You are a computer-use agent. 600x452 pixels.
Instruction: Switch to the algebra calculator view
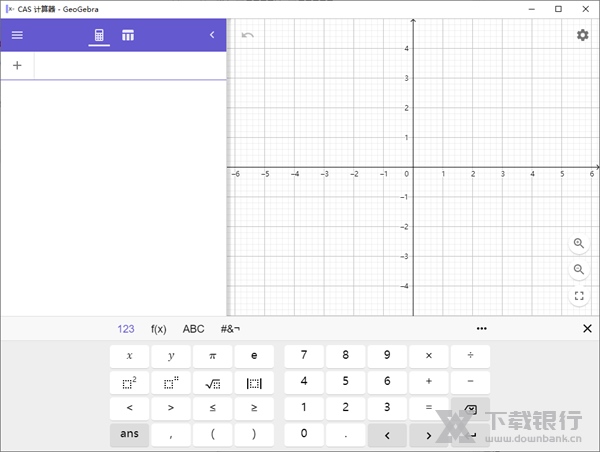click(x=99, y=35)
